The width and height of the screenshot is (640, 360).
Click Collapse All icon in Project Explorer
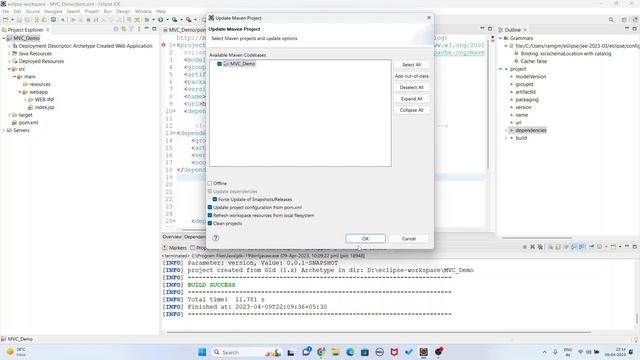coord(116,29)
